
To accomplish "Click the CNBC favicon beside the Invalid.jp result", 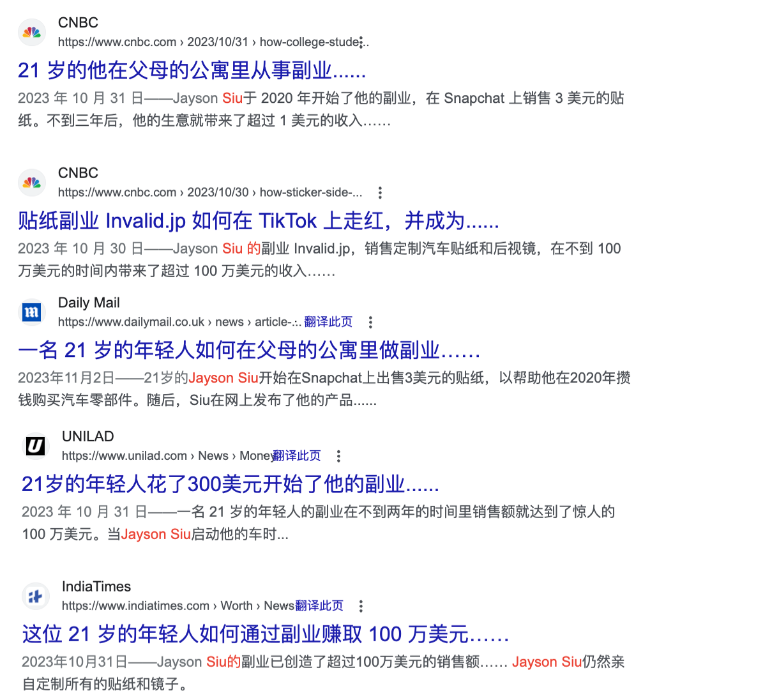I will [32, 183].
